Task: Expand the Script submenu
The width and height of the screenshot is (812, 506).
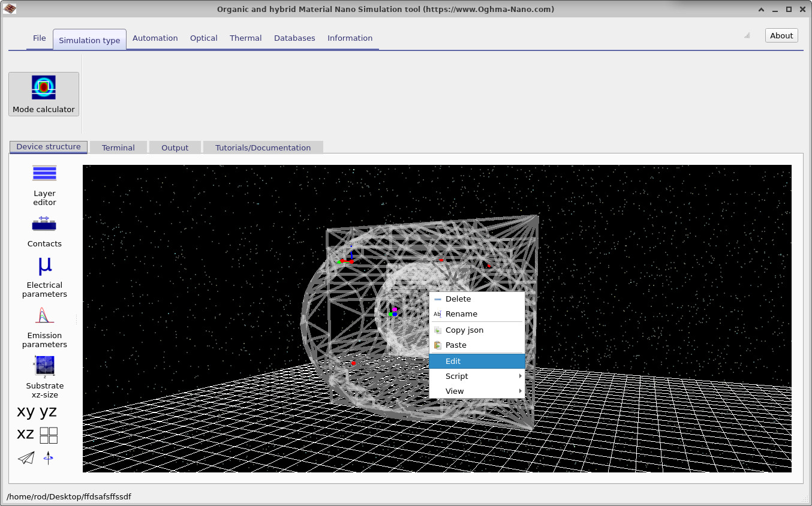Action: pos(456,376)
